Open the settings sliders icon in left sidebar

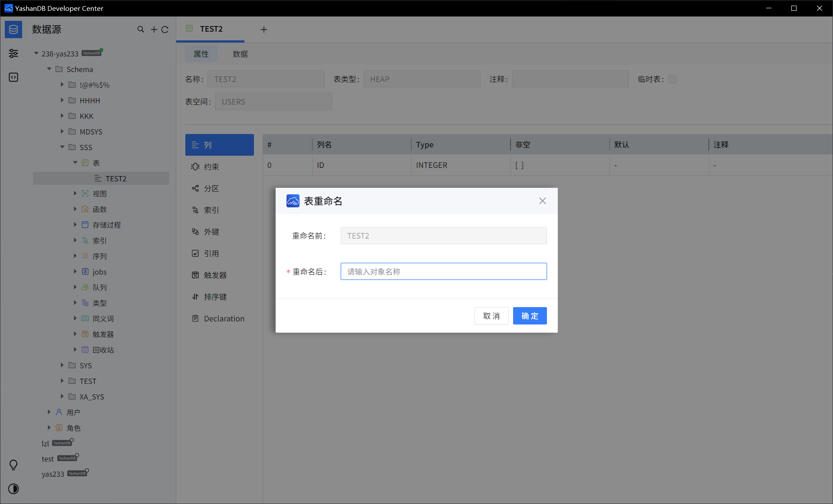(13, 53)
